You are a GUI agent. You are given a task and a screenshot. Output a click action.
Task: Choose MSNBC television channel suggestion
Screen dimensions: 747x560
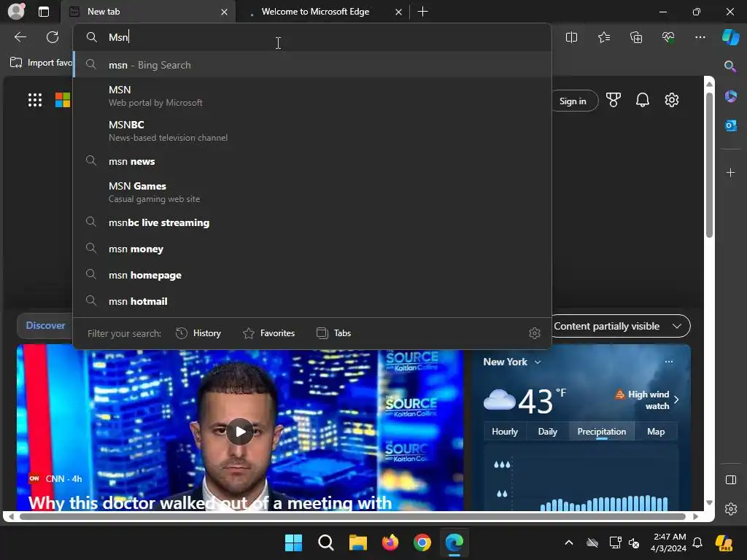pos(312,131)
